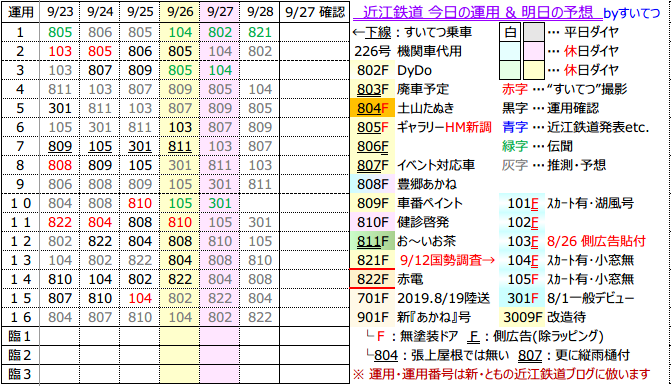
Task: Select row label 9 in 運用 column
Action: pyautogui.click(x=20, y=184)
